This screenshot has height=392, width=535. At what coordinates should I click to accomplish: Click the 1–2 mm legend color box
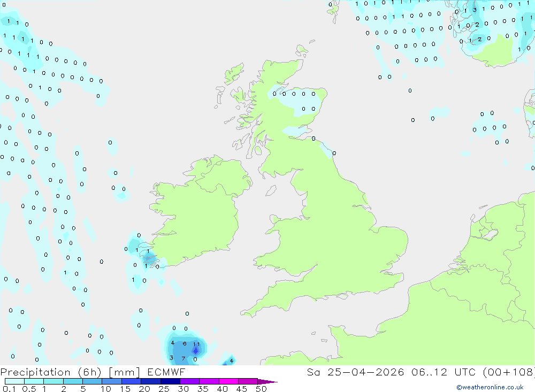(53, 381)
